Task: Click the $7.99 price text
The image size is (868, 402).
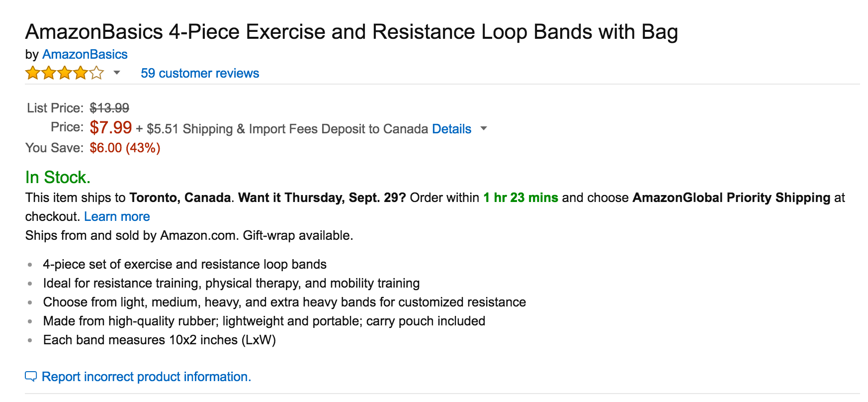Action: point(110,128)
